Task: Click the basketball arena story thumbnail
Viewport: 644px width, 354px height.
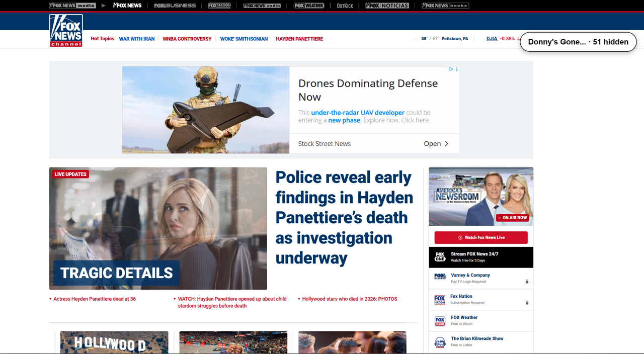Action: [x=233, y=342]
